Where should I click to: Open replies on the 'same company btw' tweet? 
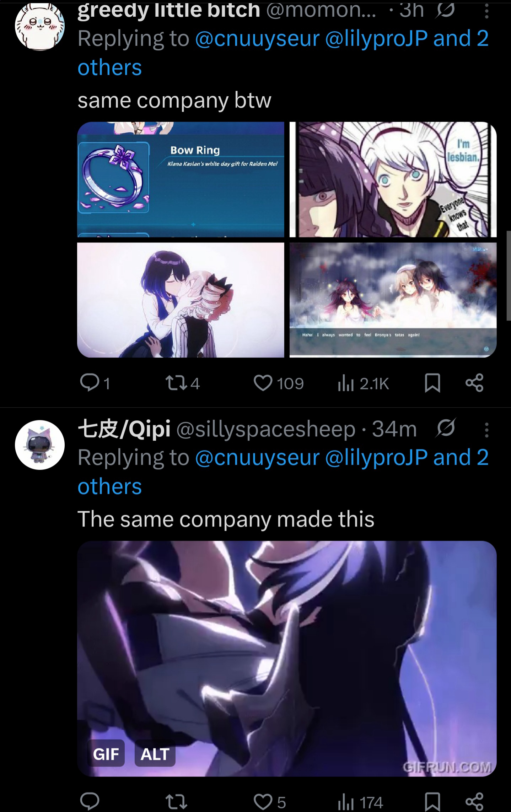95,383
